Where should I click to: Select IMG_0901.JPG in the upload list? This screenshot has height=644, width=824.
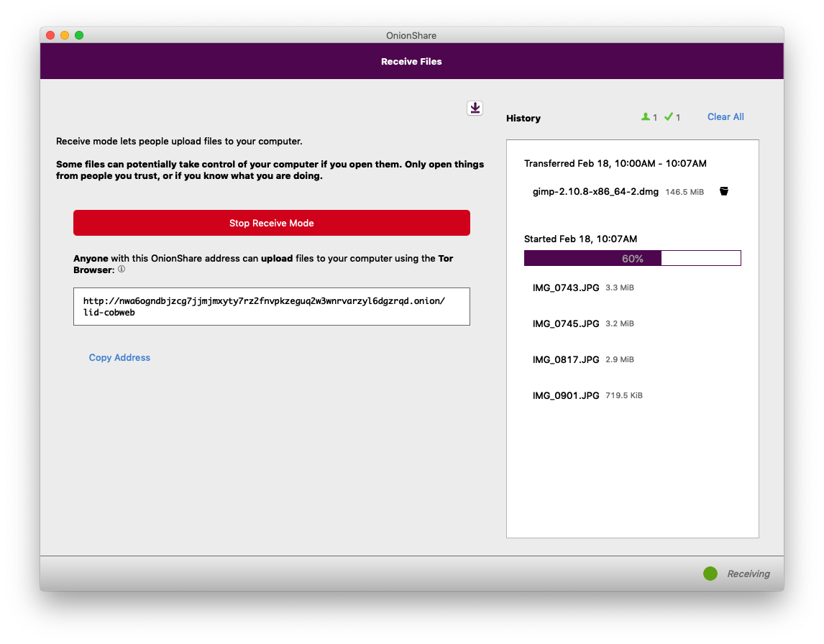(x=566, y=395)
